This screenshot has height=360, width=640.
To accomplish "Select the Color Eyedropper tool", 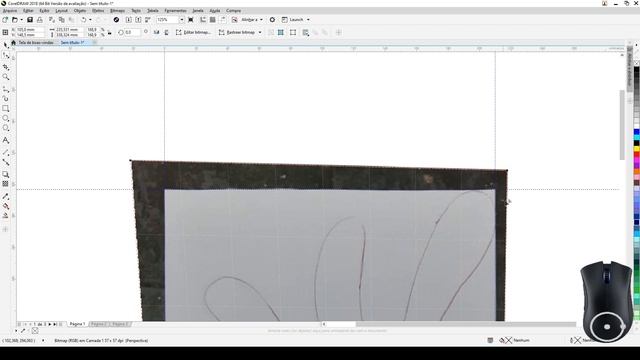I will tap(6, 196).
